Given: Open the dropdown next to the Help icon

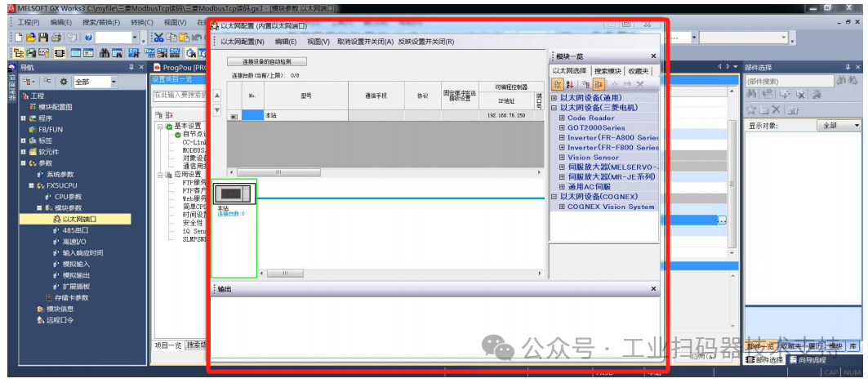Looking at the screenshot, I should click(135, 38).
